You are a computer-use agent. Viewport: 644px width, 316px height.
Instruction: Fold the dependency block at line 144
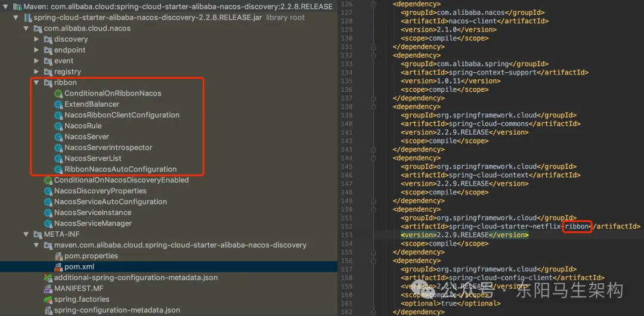pos(373,158)
